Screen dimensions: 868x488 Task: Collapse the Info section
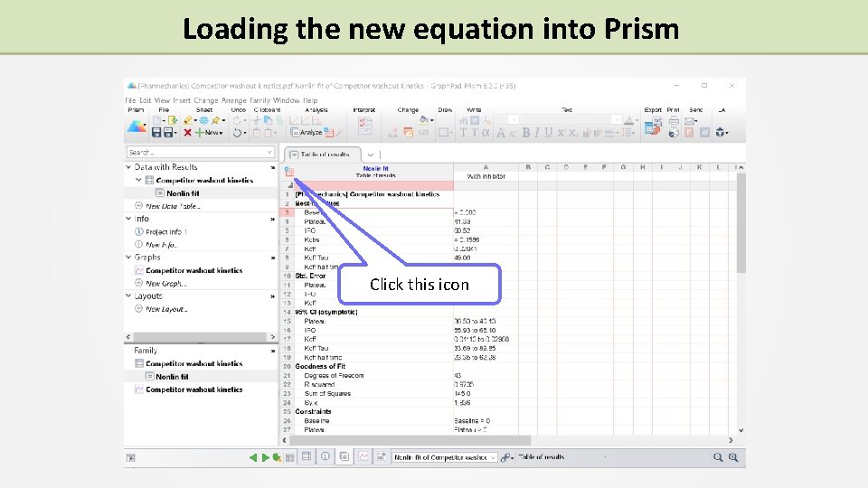tap(128, 219)
